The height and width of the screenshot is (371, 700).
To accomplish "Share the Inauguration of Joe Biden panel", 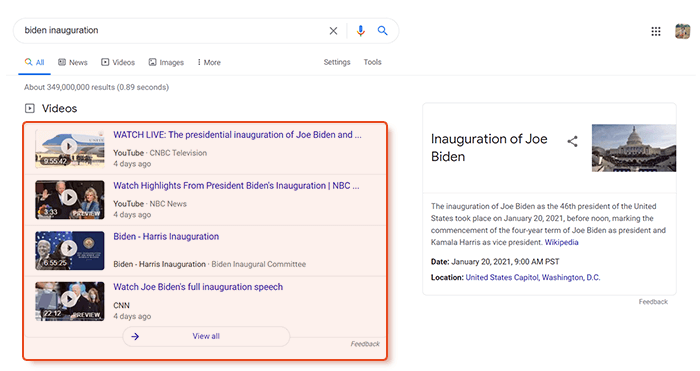I will [572, 142].
